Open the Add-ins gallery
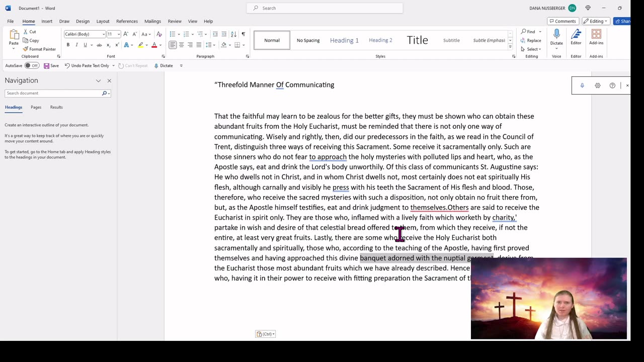Viewport: 644px width, 362px height. click(596, 37)
